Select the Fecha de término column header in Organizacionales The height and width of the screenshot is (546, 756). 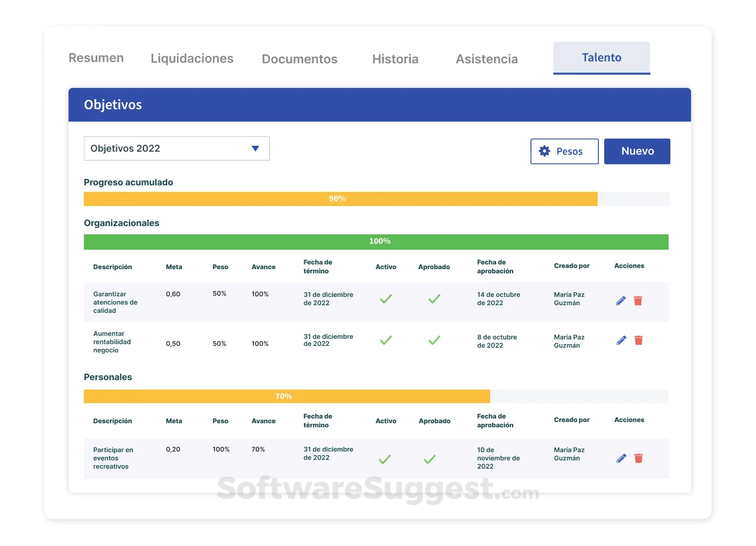pos(318,266)
